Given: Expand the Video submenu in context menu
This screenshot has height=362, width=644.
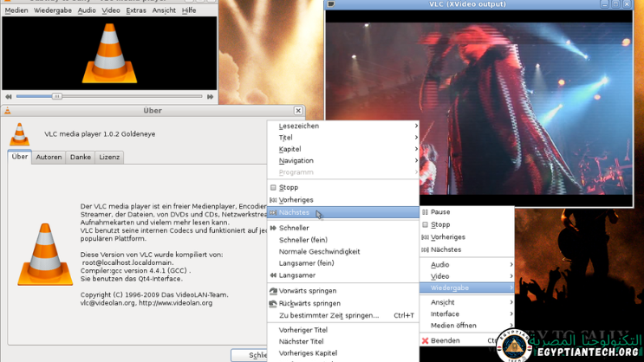Looking at the screenshot, I should coord(467,276).
